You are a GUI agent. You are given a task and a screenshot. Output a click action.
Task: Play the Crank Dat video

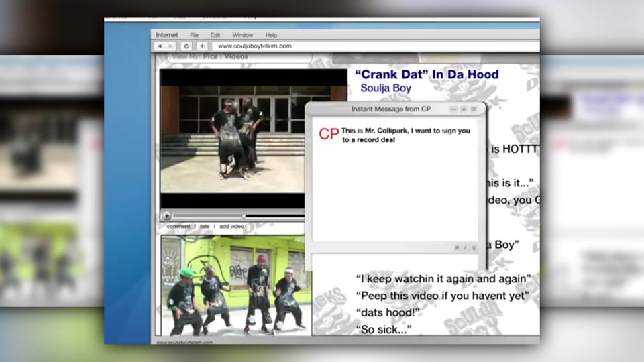[x=167, y=215]
